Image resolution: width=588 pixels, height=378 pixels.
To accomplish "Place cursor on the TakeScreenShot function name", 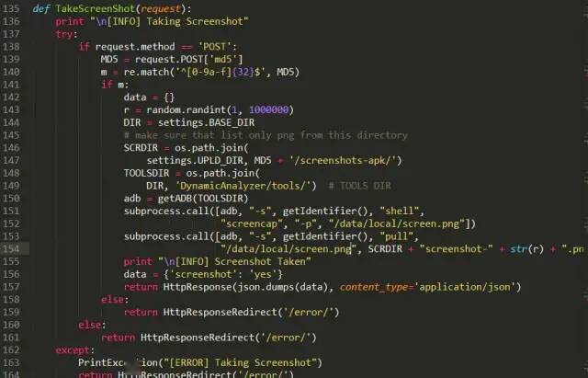I will 95,8.
